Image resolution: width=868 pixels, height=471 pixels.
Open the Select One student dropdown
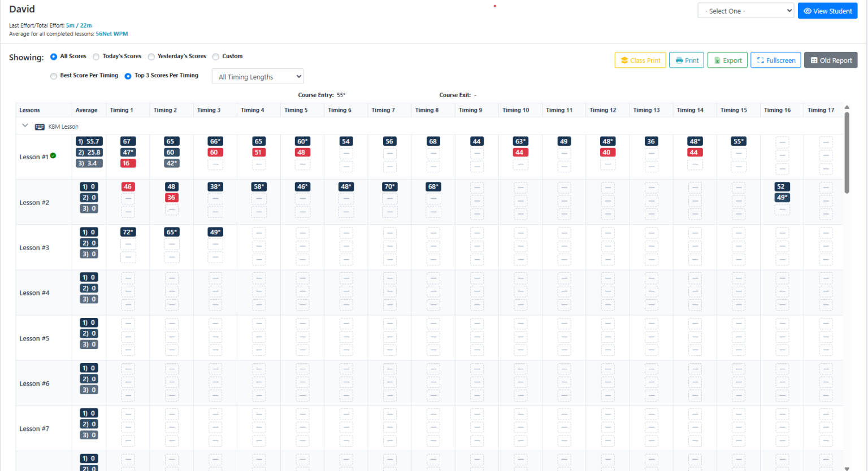746,11
